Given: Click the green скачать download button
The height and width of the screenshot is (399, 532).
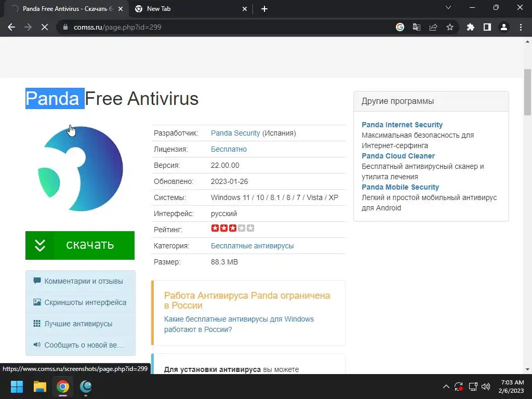Looking at the screenshot, I should [x=80, y=245].
